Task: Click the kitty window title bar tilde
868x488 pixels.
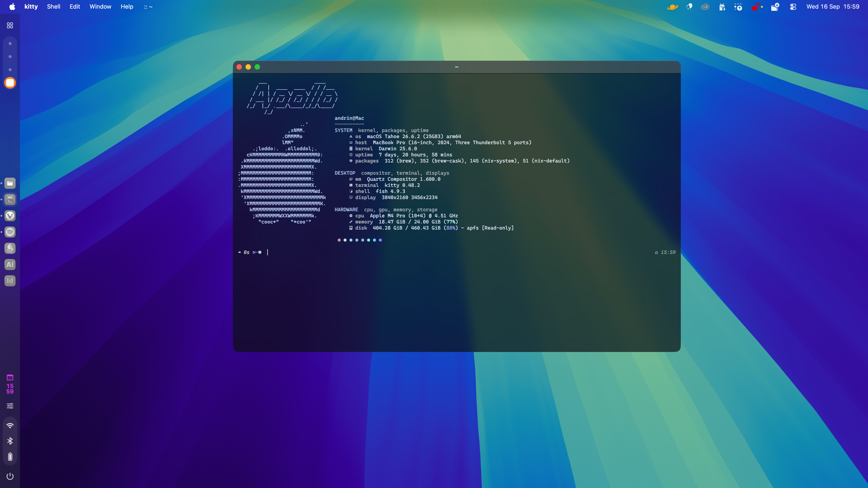Action: [x=457, y=67]
